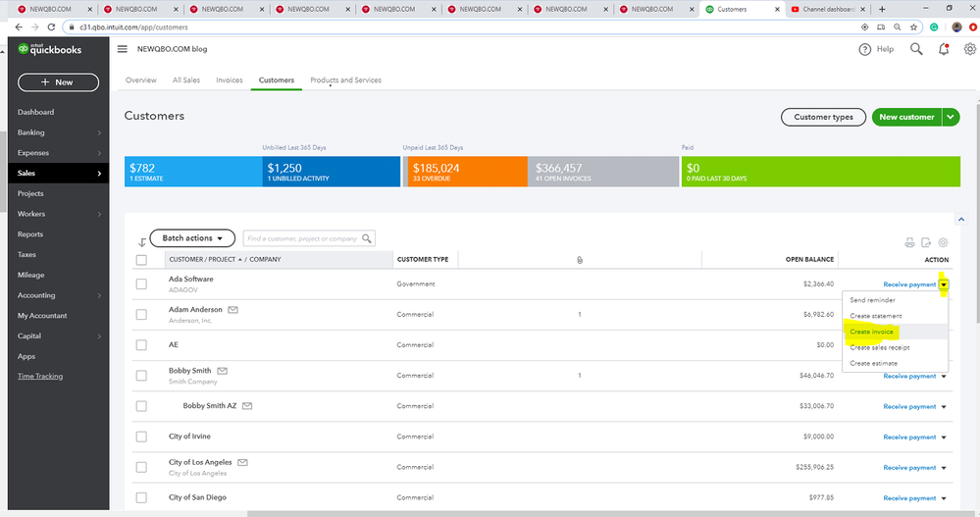Viewport: 980px width, 517px height.
Task: Open a new browser tab with plus icon
Action: (x=882, y=10)
